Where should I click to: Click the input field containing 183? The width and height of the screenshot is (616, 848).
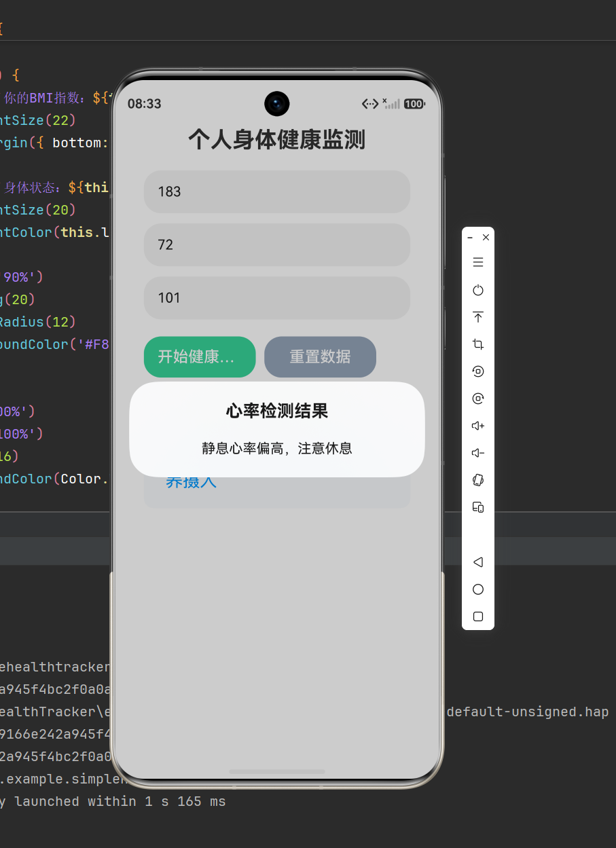point(277,191)
